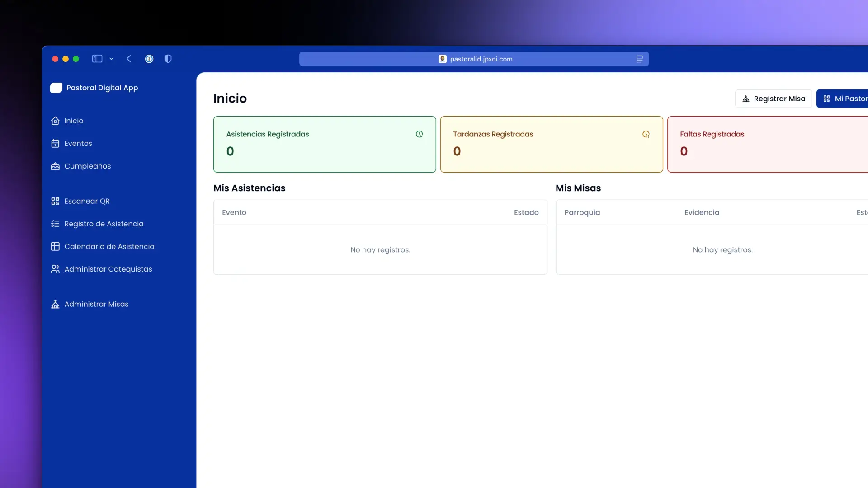
Task: Click the Evento column header
Action: coord(234,212)
